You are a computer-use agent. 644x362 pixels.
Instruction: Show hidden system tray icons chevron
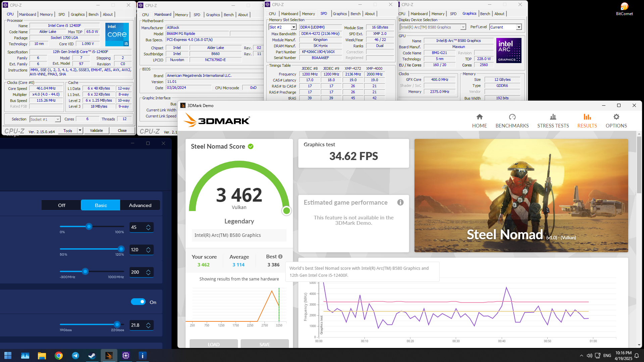point(581,356)
